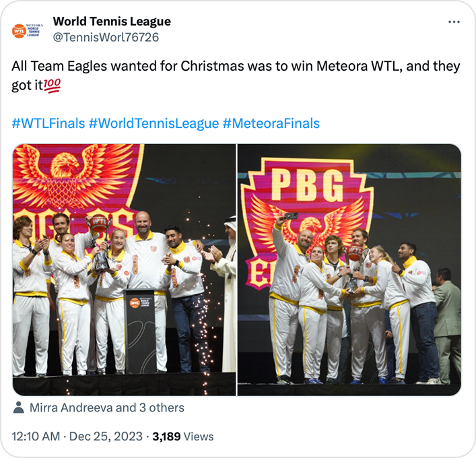Open the right team selfie photo
476x458 pixels.
coord(349,269)
